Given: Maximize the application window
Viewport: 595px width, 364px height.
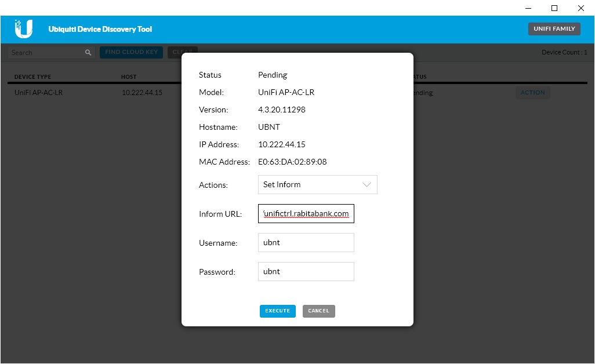Looking at the screenshot, I should click(x=554, y=8).
